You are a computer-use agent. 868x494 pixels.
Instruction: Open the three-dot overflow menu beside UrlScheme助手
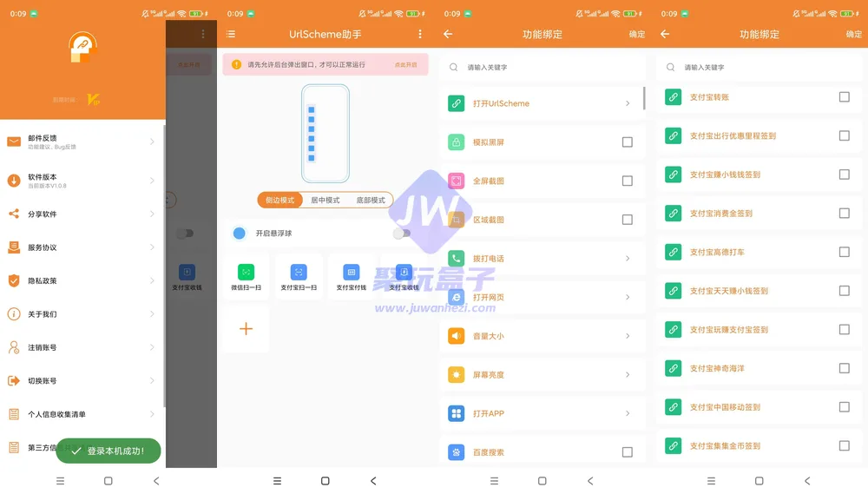(420, 35)
